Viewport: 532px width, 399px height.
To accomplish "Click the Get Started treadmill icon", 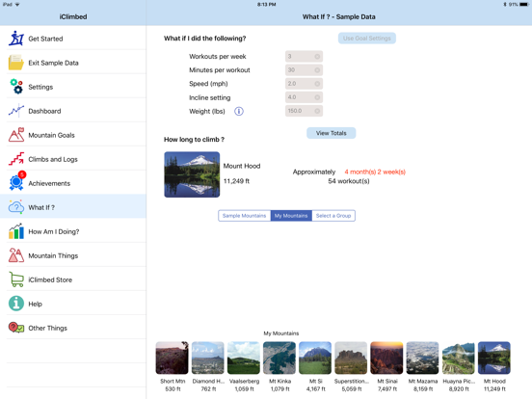I will (x=16, y=39).
